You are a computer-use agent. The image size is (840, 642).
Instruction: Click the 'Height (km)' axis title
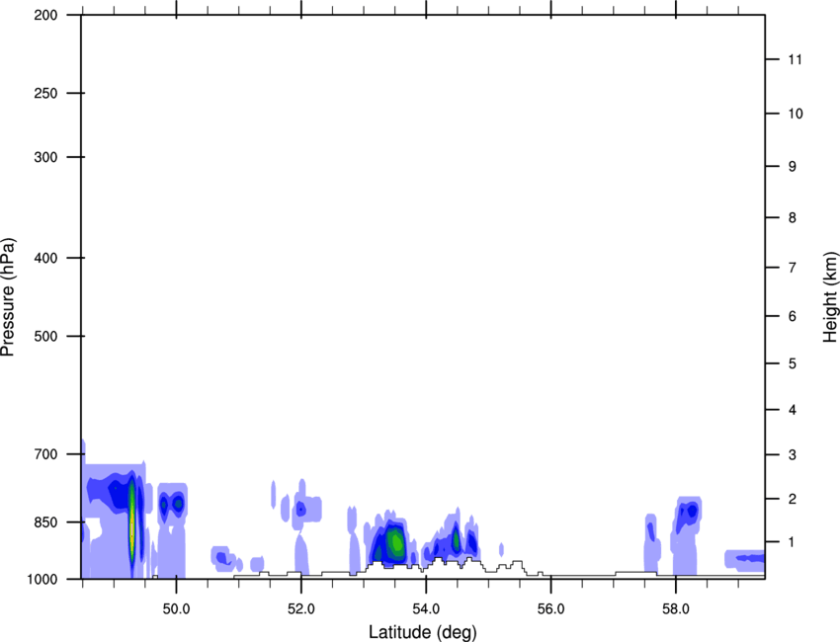[x=830, y=297]
